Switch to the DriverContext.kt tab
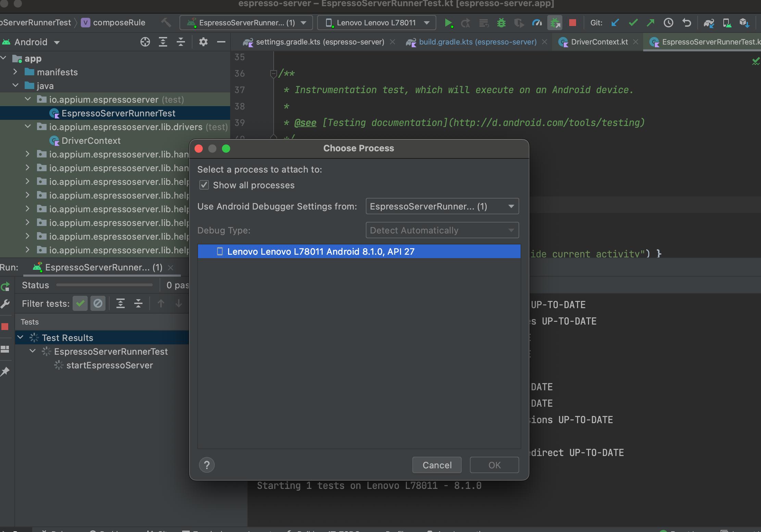Viewport: 761px width, 532px height. tap(599, 42)
